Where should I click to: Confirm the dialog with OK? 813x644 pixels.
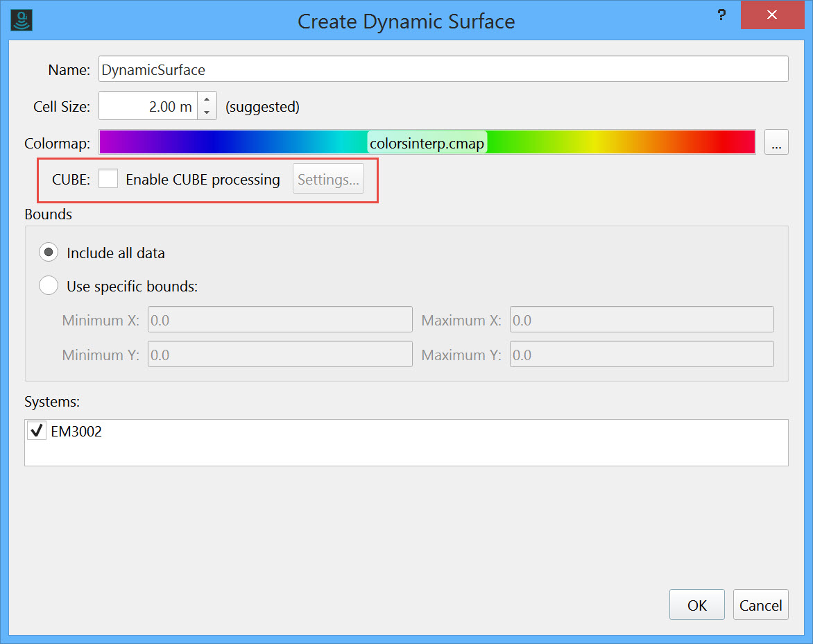pyautogui.click(x=696, y=605)
